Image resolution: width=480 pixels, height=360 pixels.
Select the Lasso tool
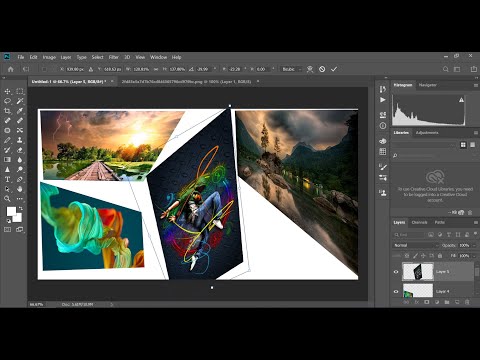(7, 101)
